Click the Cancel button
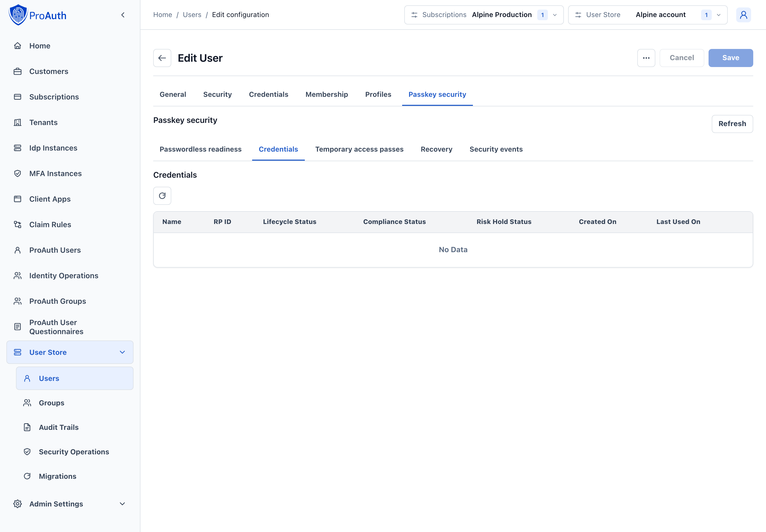 point(682,58)
